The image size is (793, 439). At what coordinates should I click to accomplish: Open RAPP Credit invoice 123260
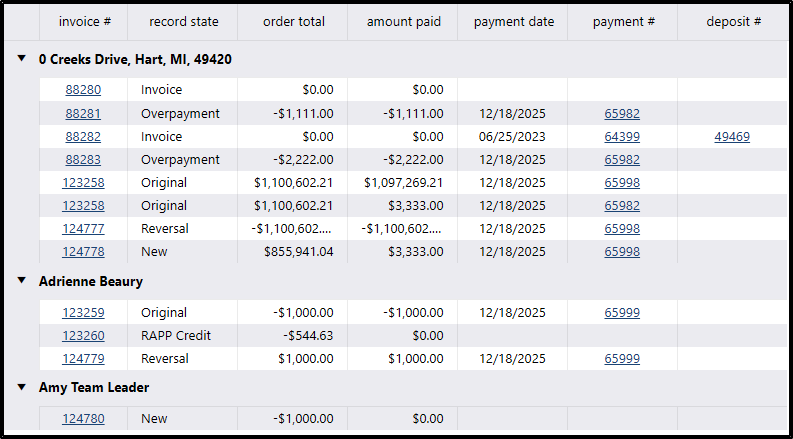[83, 336]
